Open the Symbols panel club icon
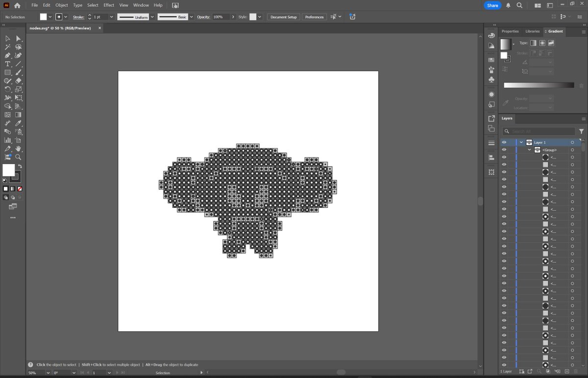 click(491, 79)
